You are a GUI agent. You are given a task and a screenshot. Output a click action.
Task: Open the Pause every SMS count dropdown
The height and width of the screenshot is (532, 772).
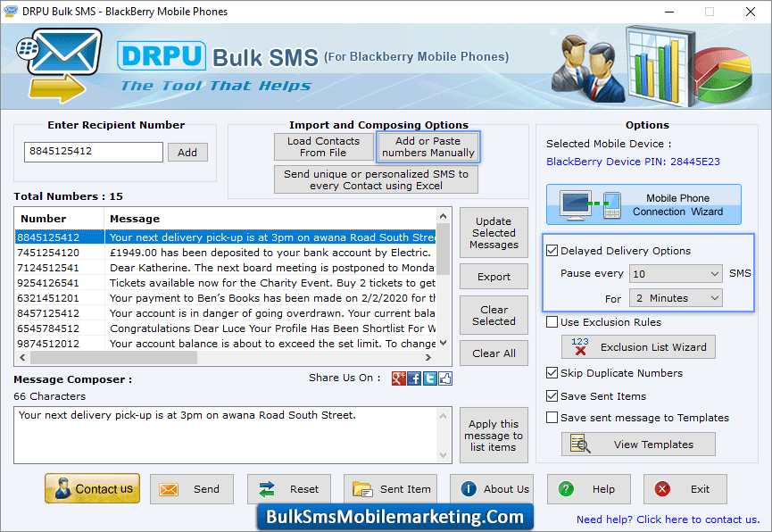click(x=676, y=274)
